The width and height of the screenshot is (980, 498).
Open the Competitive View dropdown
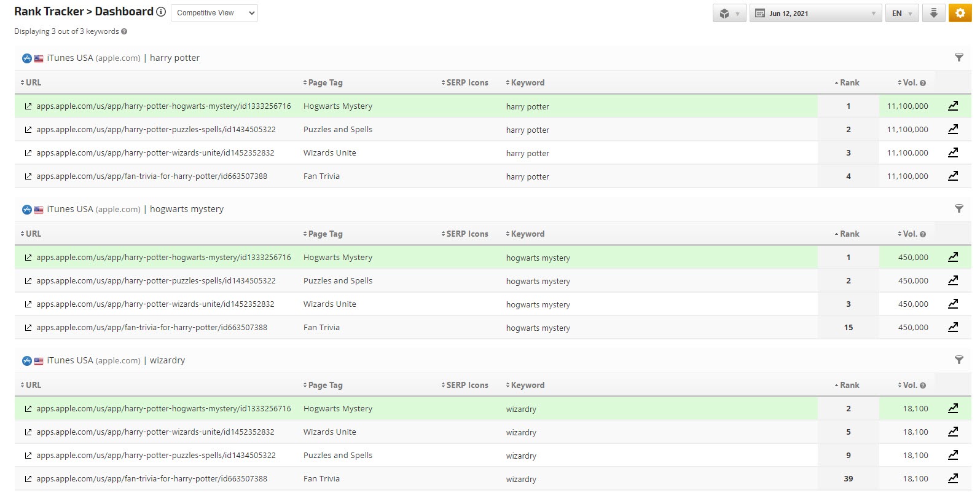[x=214, y=13]
